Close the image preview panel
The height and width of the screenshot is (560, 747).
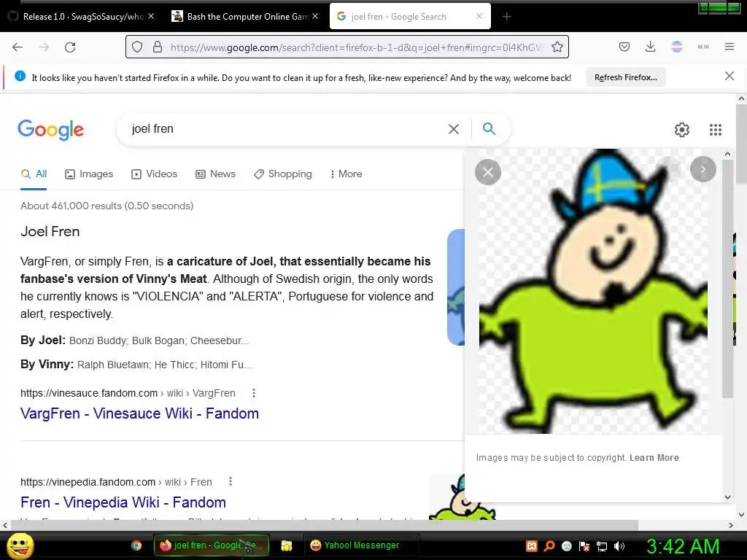pos(488,172)
